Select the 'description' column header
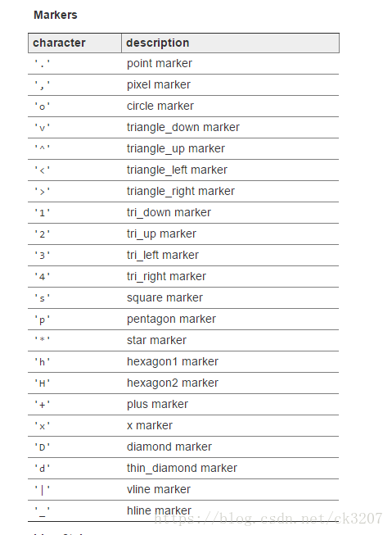Viewport: 392px width, 535px height. (x=157, y=43)
